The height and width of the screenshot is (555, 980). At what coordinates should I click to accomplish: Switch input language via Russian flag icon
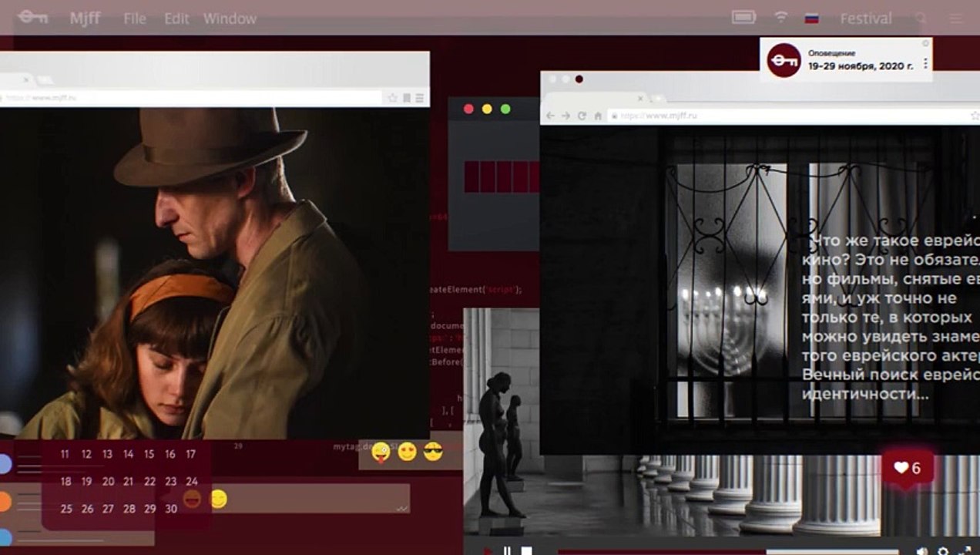point(811,18)
